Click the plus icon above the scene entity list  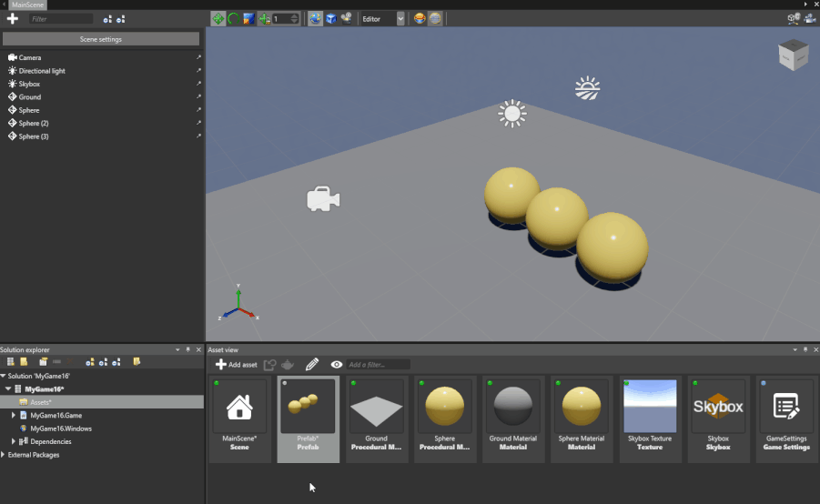[x=13, y=18]
